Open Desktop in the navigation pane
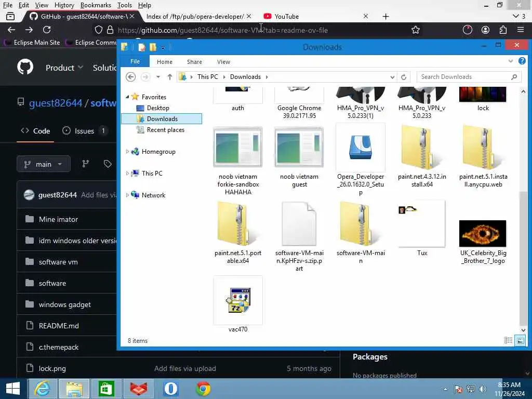The height and width of the screenshot is (399, 532). (x=158, y=108)
